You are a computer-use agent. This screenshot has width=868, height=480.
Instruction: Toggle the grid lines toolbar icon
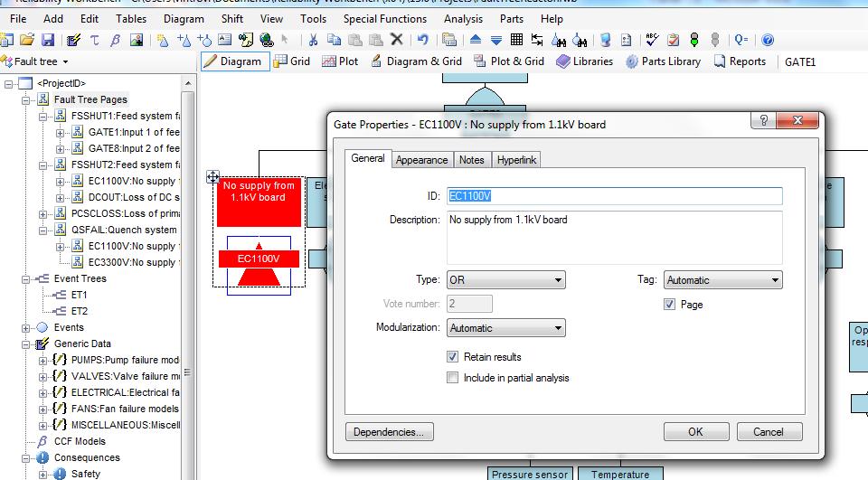point(516,40)
